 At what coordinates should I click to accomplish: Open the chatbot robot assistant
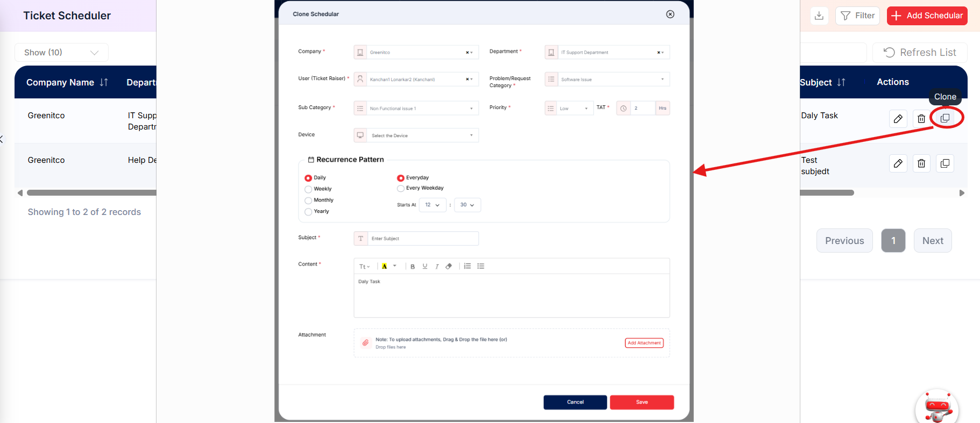[x=938, y=407]
